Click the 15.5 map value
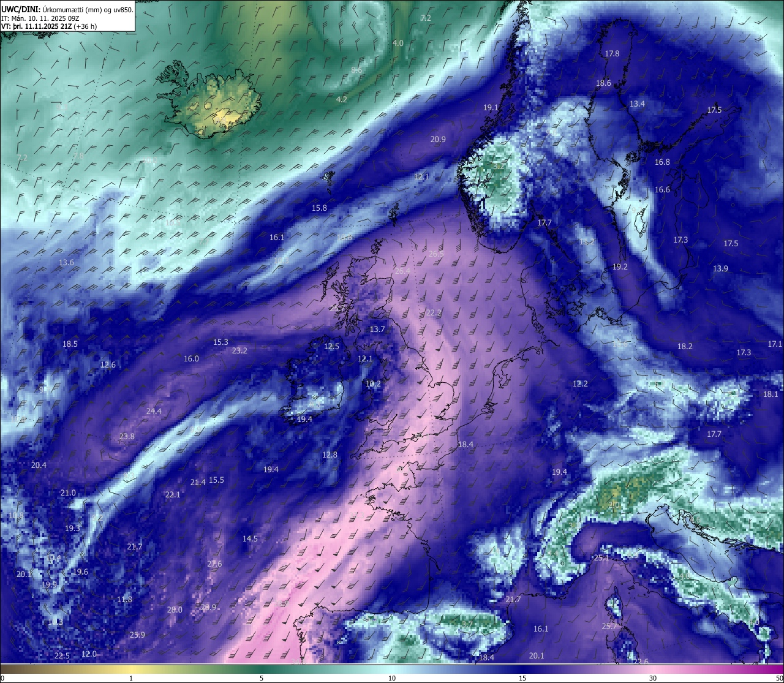 [216, 480]
